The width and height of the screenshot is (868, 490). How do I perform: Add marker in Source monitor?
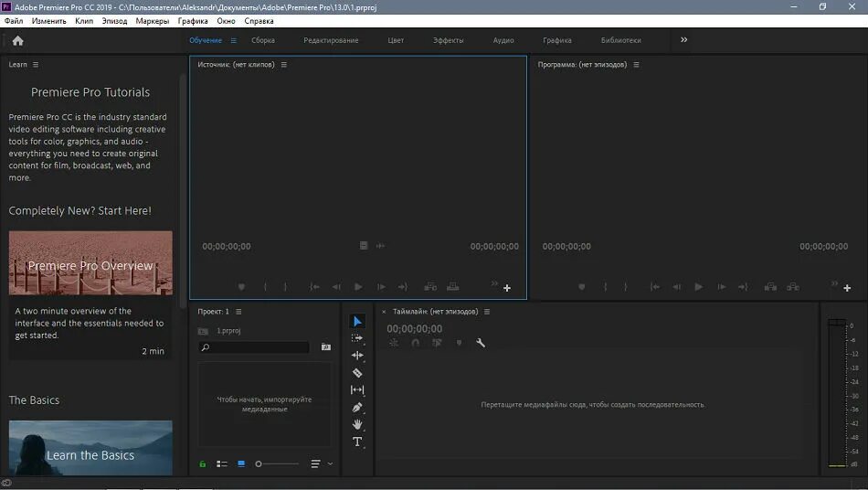241,287
